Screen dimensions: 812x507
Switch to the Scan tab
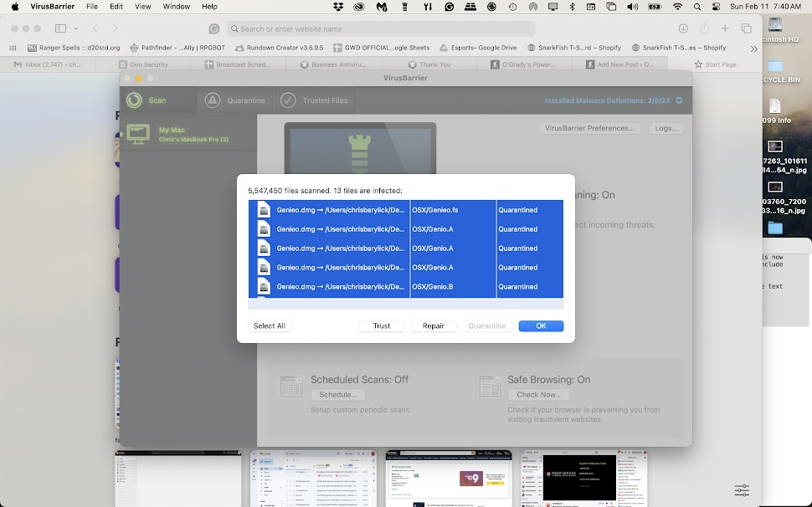point(157,100)
